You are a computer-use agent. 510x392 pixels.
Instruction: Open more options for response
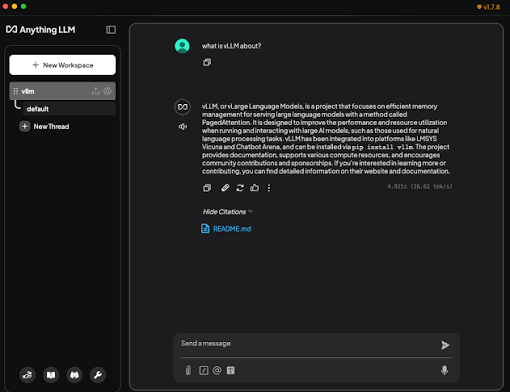tap(269, 188)
